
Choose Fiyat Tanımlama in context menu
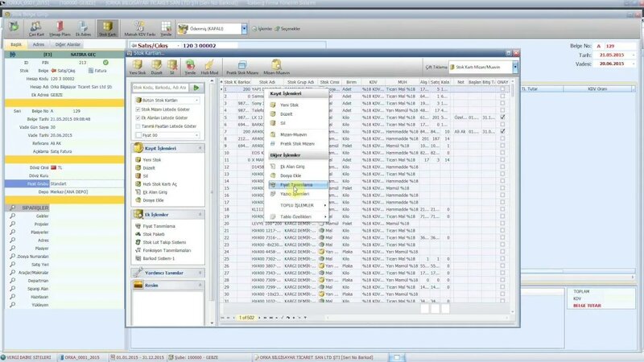pos(298,185)
